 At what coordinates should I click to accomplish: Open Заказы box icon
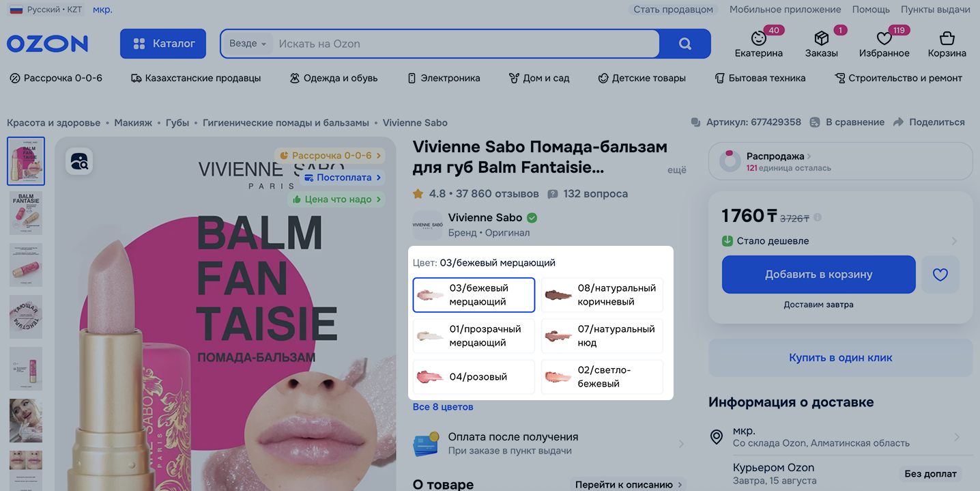click(x=821, y=38)
